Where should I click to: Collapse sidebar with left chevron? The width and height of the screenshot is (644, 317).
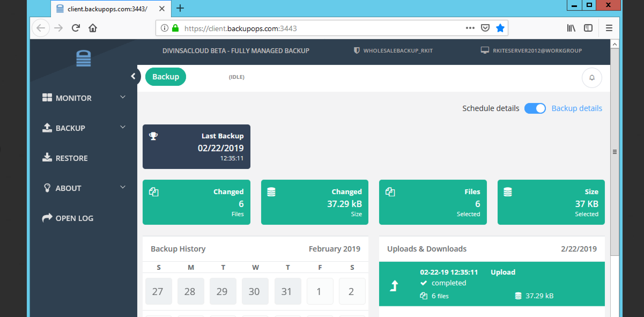coord(133,76)
